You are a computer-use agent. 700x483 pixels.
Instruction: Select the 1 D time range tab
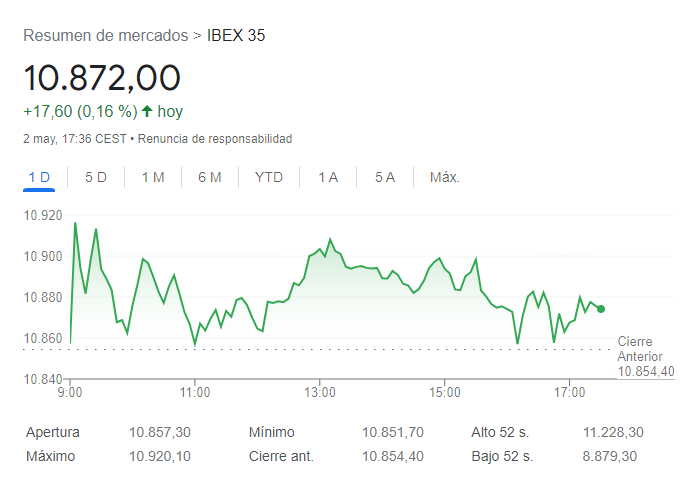[39, 177]
